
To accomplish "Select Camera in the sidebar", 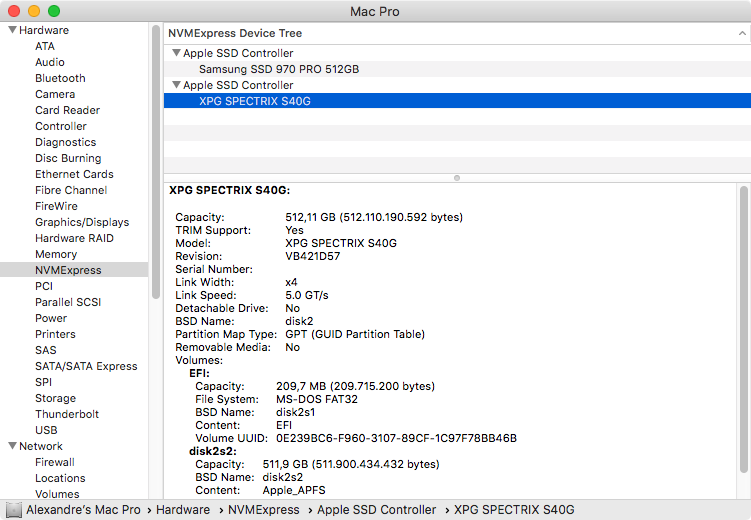I will coord(55,94).
